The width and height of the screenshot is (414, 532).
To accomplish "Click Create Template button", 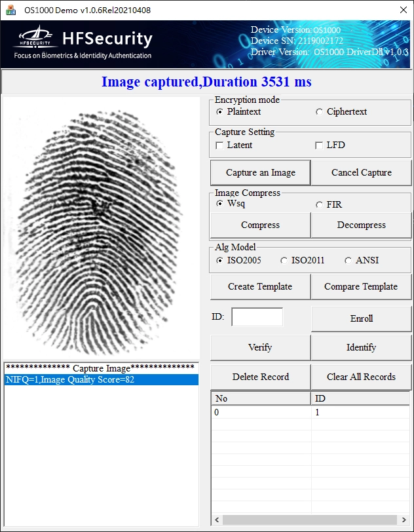I will (260, 287).
